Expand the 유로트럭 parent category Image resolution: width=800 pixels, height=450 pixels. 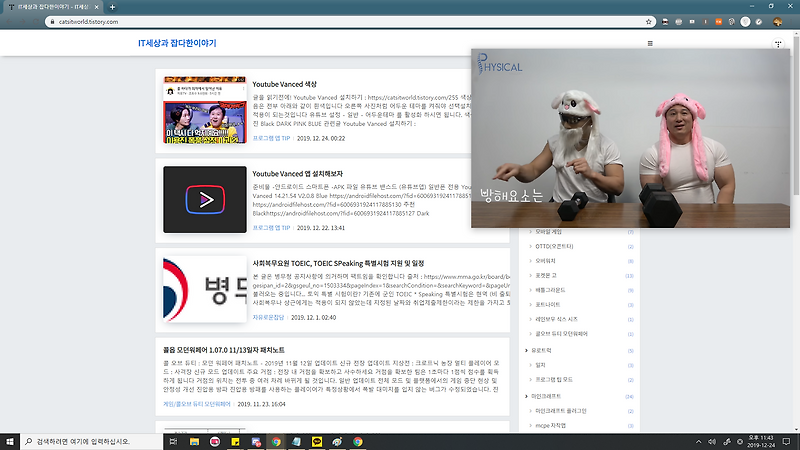pyautogui.click(x=541, y=351)
